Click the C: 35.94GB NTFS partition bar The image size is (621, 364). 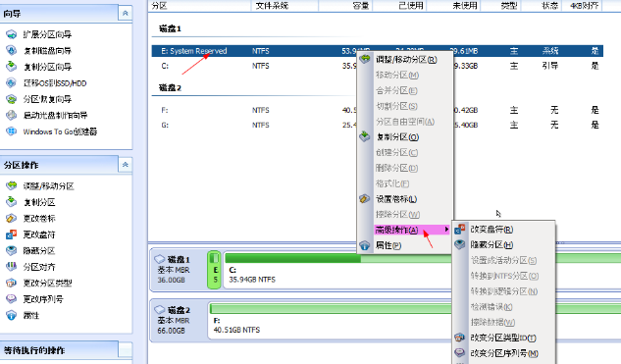[x=337, y=270]
